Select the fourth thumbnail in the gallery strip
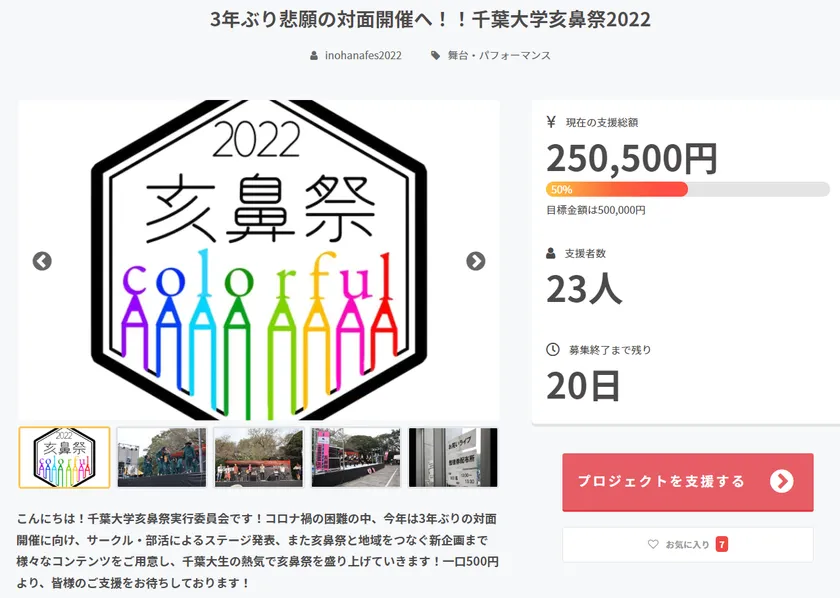Screen dimensions: 840x598 point(355,458)
